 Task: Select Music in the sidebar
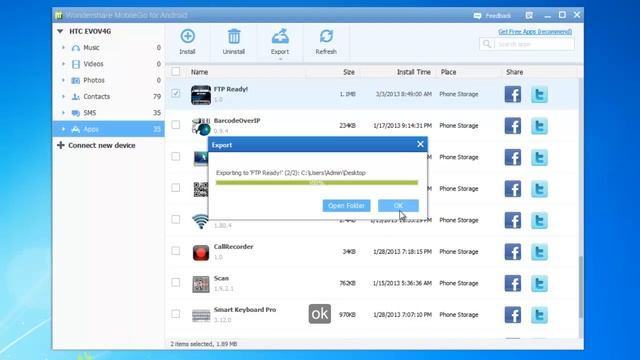tap(109, 48)
